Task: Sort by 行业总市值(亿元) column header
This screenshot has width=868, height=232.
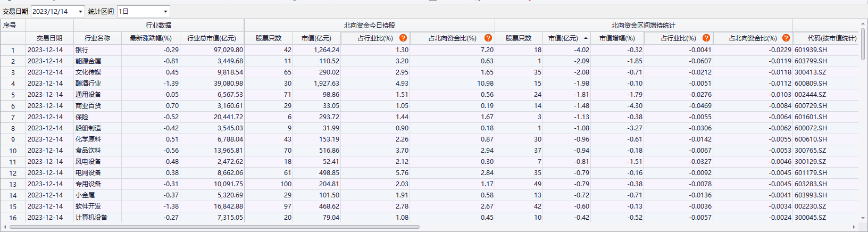Action: 211,38
